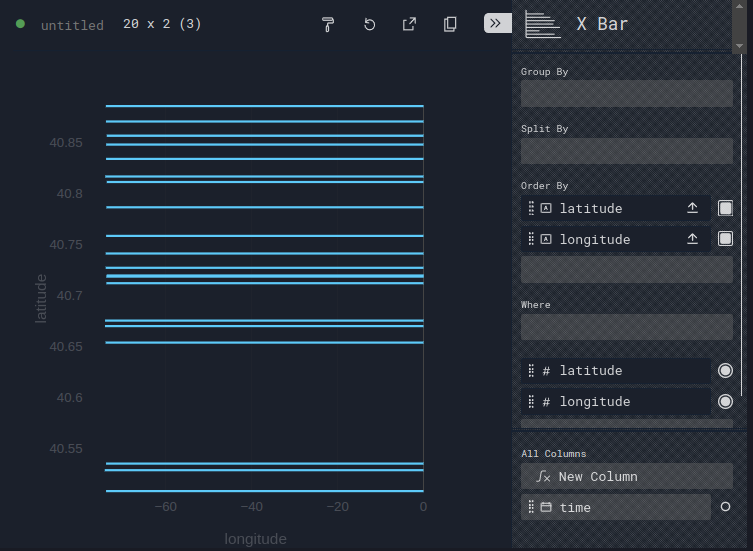Grab the latitude Order By drag handle
This screenshot has height=551, width=753.
pyautogui.click(x=531, y=208)
